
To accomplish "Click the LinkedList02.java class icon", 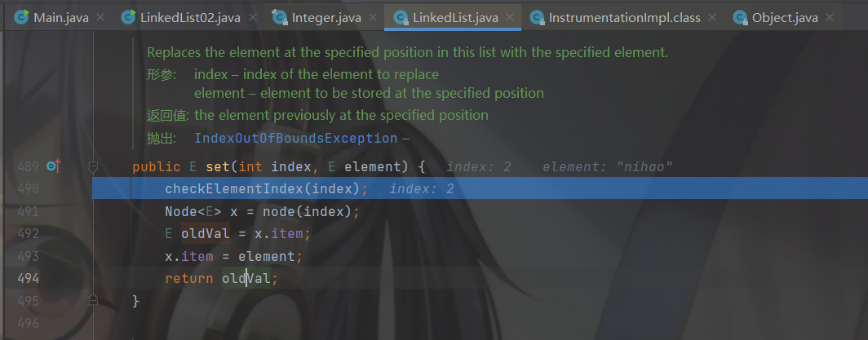I will click(128, 18).
